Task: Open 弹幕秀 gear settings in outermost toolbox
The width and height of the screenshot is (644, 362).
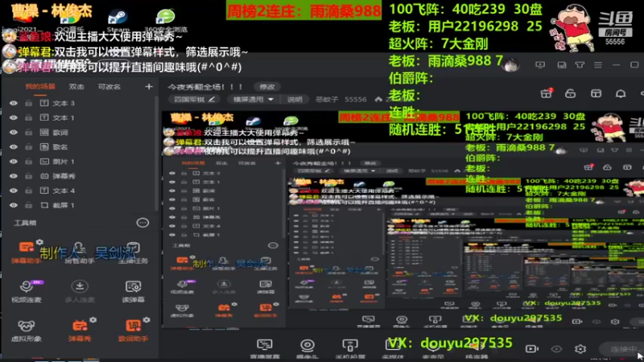Action: click(x=93, y=319)
